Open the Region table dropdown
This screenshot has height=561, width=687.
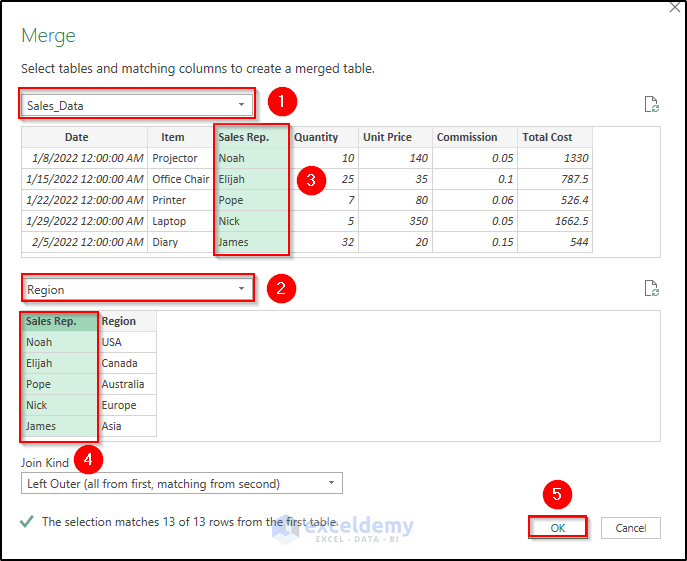pyautogui.click(x=137, y=290)
